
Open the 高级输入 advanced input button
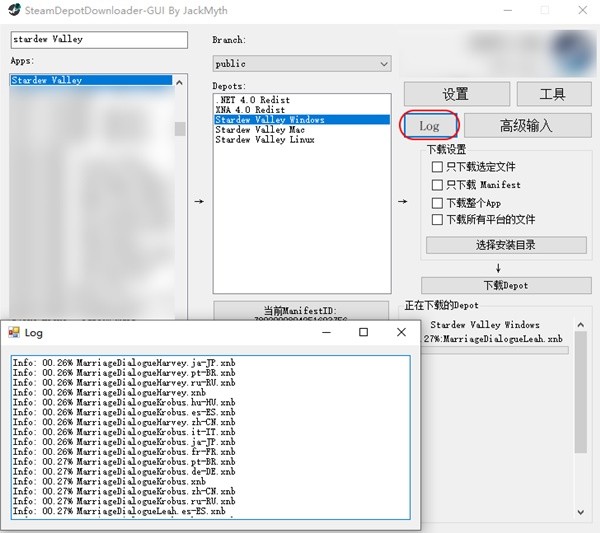click(x=528, y=126)
